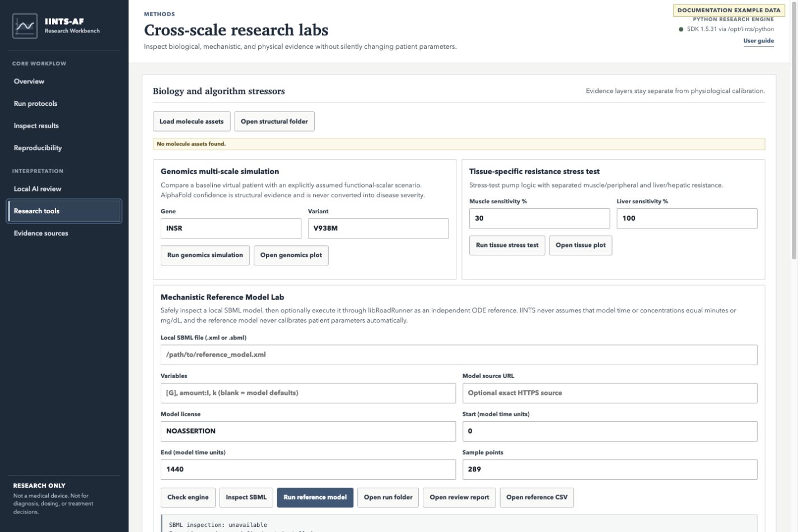Click Open review report button
Viewport: 798px width, 532px height.
459,497
